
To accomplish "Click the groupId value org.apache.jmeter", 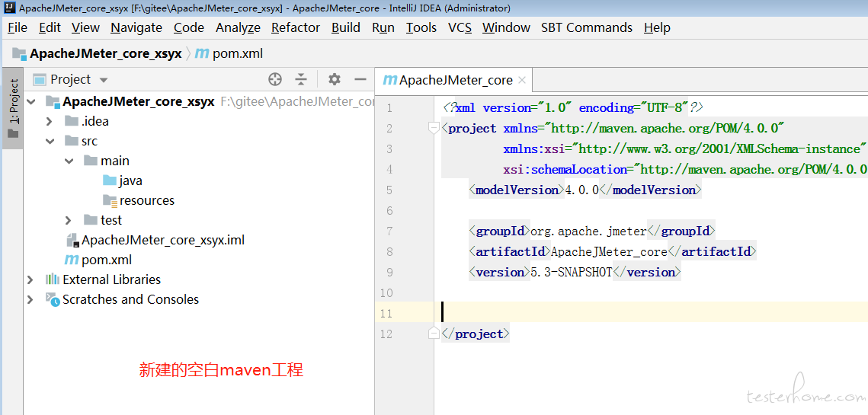I will click(x=589, y=231).
